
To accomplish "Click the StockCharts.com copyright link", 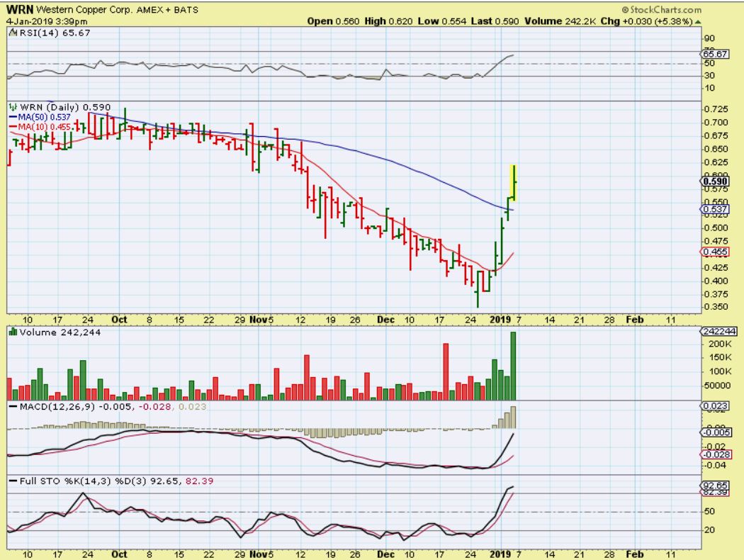I will click(x=660, y=10).
